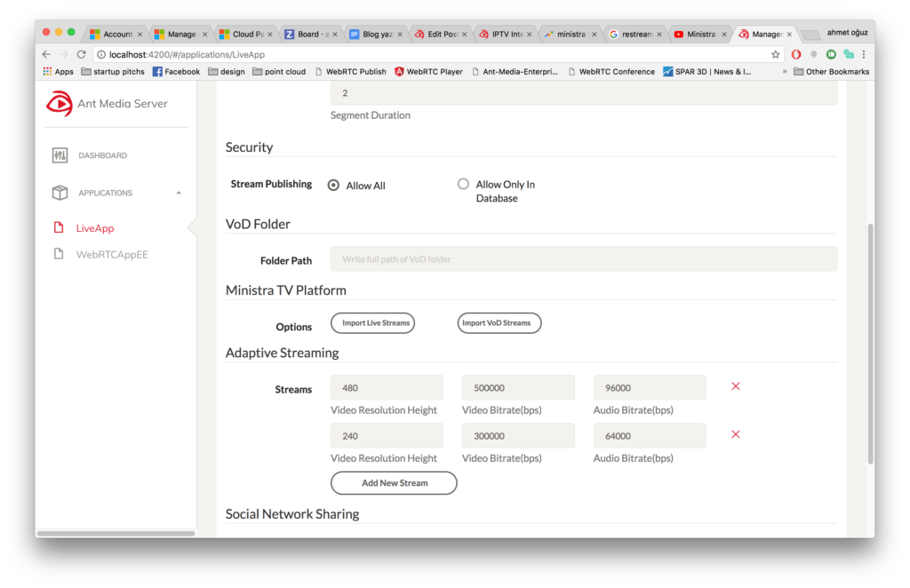Click the green extension icon
Screen dimensions: 910x588
tap(831, 54)
